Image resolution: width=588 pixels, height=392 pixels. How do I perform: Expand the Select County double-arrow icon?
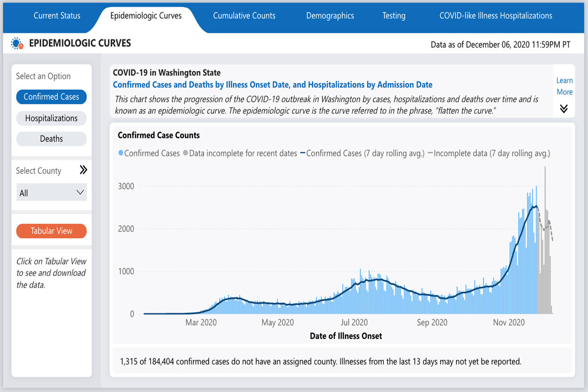tap(83, 170)
